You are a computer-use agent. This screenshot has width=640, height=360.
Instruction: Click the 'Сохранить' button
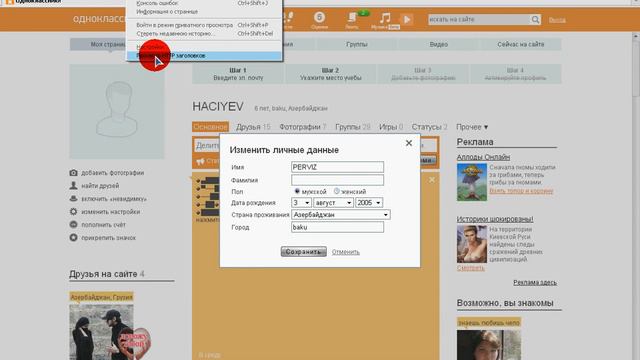click(x=303, y=252)
